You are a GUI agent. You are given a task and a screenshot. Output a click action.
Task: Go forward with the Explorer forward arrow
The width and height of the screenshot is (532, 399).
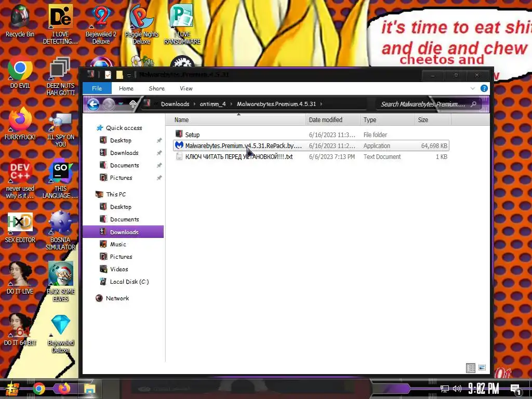[x=109, y=104]
